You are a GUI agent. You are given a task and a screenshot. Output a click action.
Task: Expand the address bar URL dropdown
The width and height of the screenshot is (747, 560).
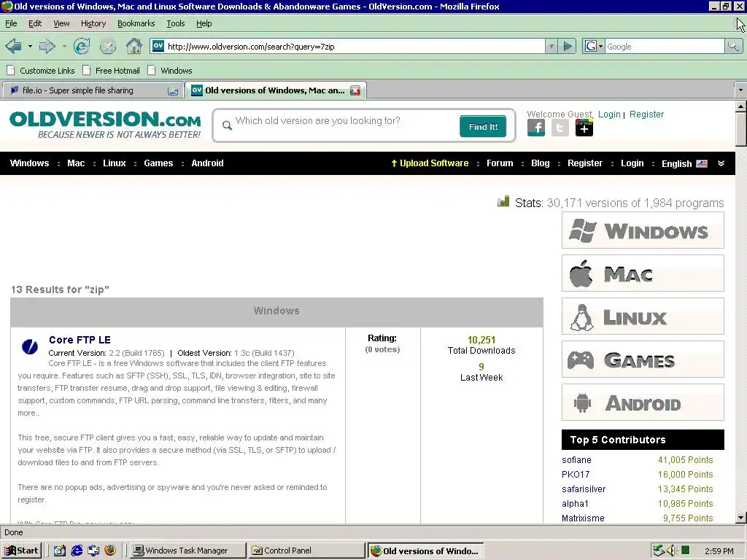pyautogui.click(x=551, y=46)
